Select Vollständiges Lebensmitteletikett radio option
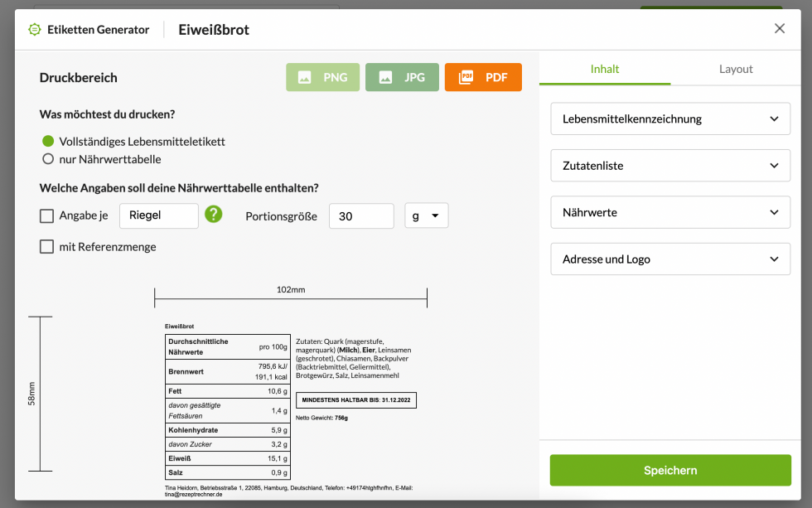This screenshot has height=508, width=812. tap(48, 142)
